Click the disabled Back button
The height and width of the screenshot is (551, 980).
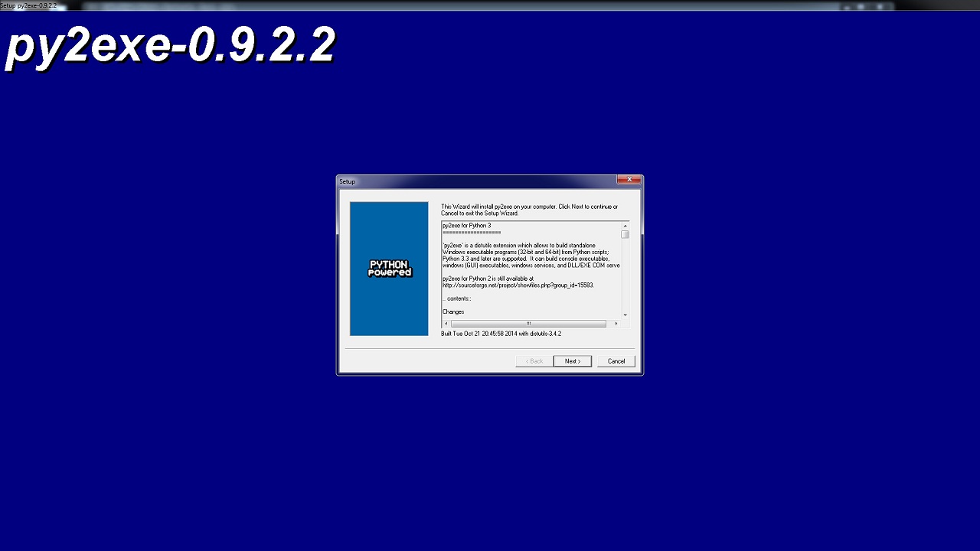[x=534, y=361]
